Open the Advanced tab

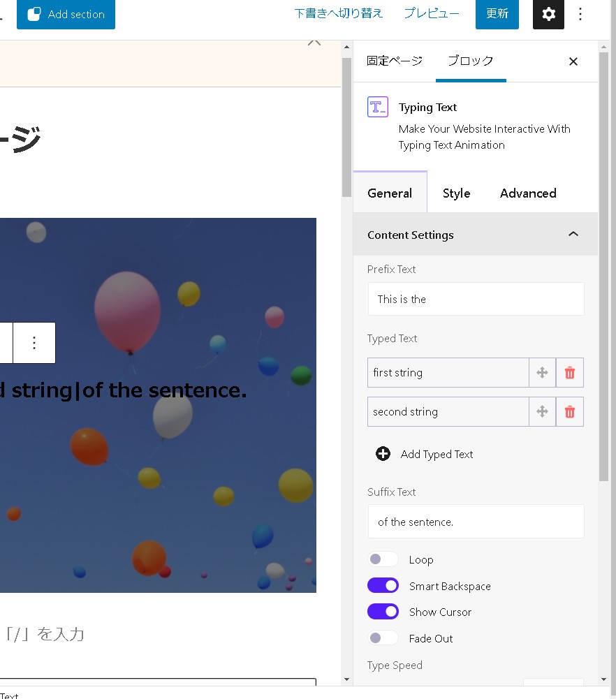click(x=528, y=193)
